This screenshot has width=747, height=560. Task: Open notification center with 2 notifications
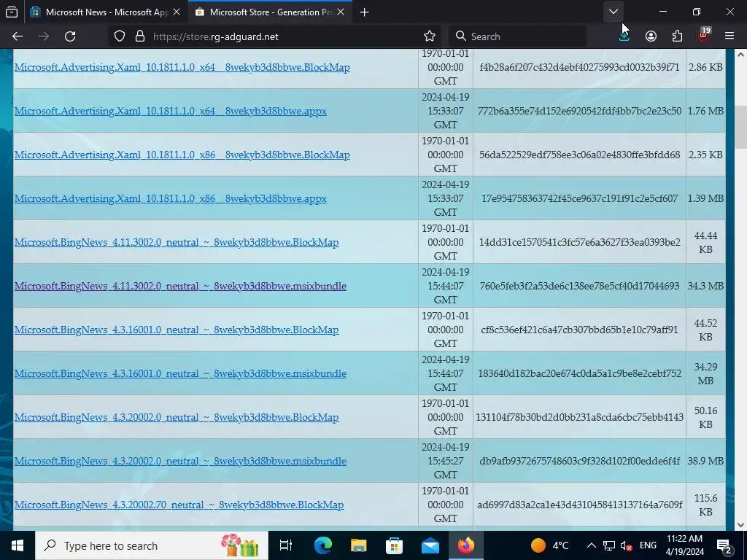click(724, 545)
